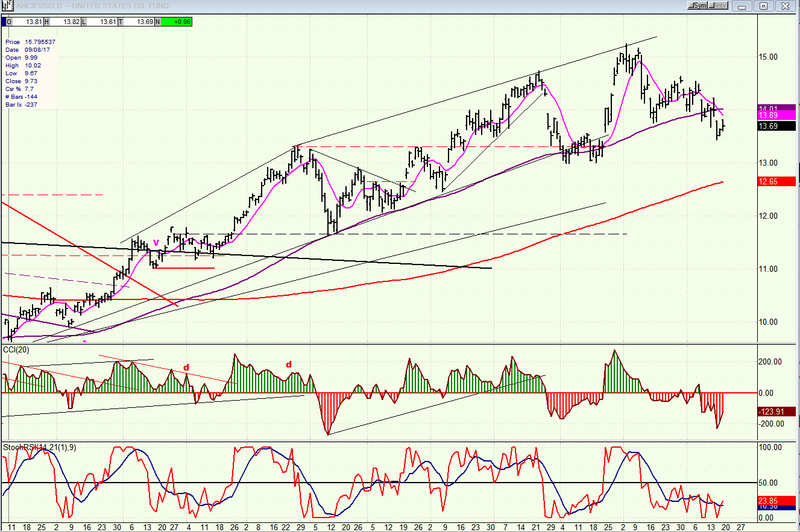The width and height of the screenshot is (800, 532).
Task: Click the magenta 13.89 moving average tag
Action: pyautogui.click(x=776, y=115)
